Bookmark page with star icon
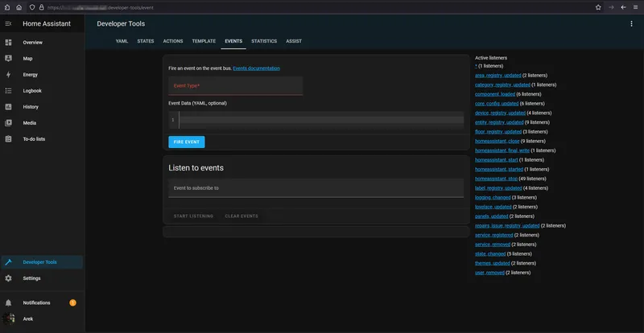 [598, 7]
